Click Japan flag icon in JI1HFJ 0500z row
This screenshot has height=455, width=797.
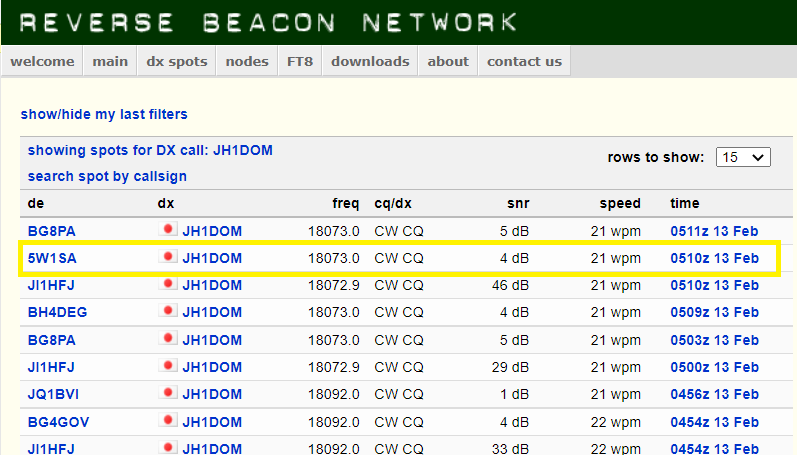tap(168, 365)
